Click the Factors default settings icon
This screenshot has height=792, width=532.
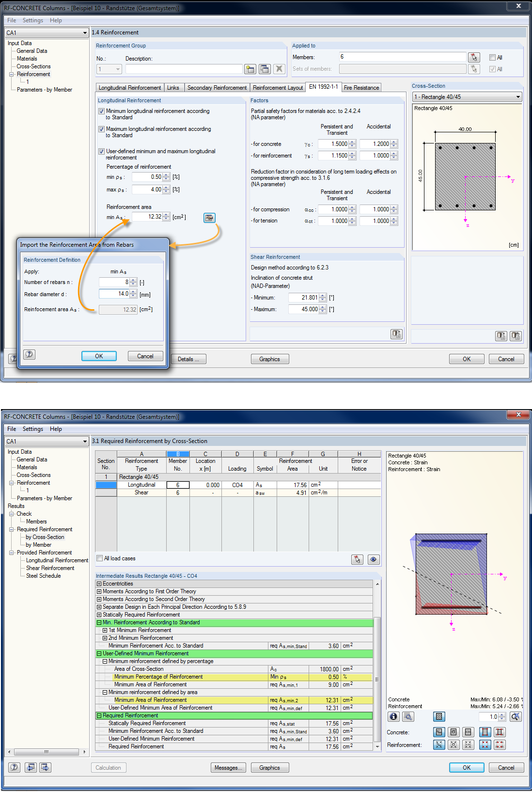click(397, 334)
